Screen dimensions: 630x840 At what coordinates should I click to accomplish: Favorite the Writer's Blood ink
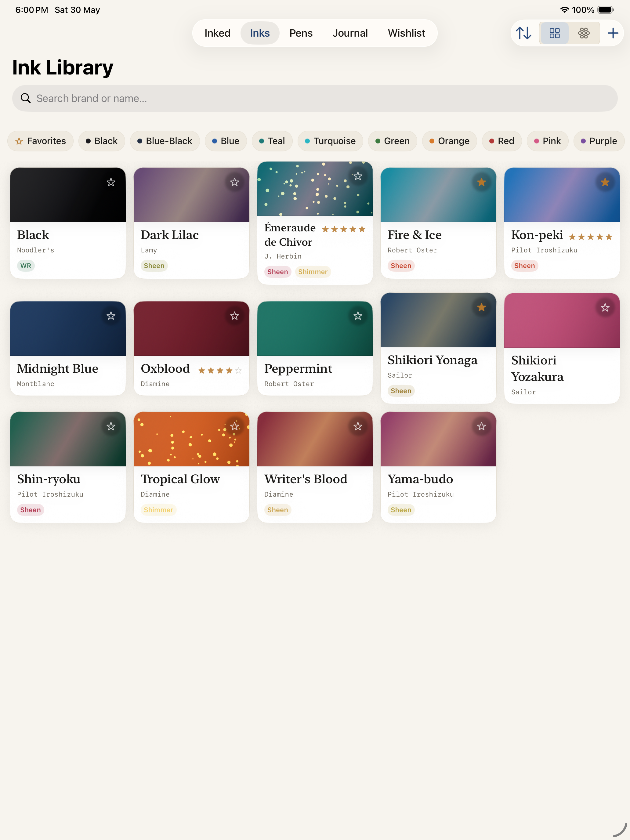(358, 426)
